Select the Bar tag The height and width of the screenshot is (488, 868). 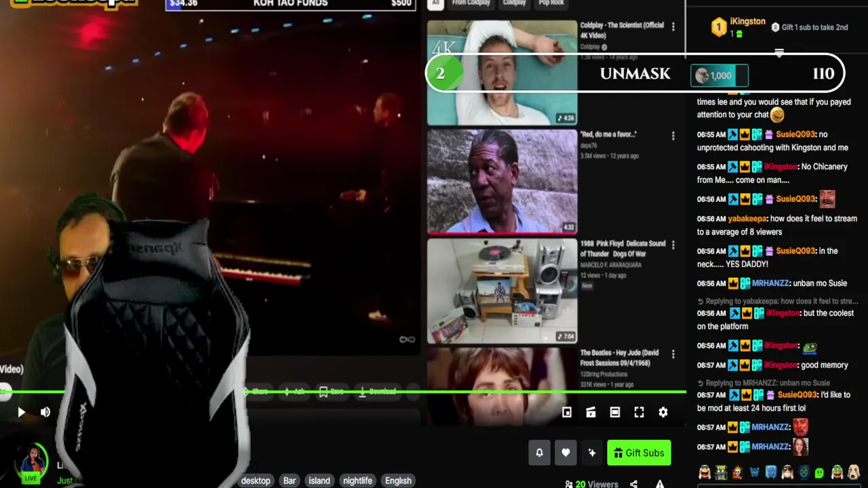tap(290, 481)
